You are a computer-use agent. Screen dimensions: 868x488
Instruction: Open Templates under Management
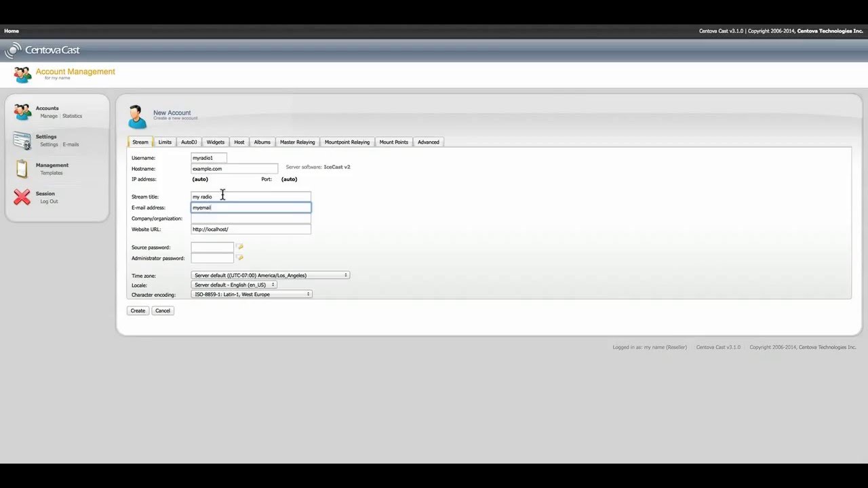coord(52,173)
